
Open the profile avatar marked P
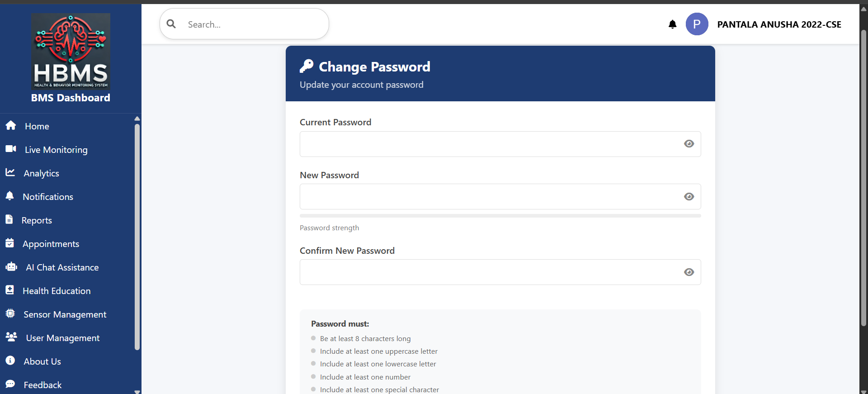pos(697,24)
